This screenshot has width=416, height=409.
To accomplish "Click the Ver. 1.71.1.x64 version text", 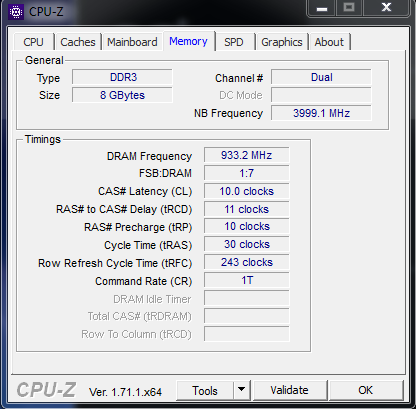I will tap(125, 392).
